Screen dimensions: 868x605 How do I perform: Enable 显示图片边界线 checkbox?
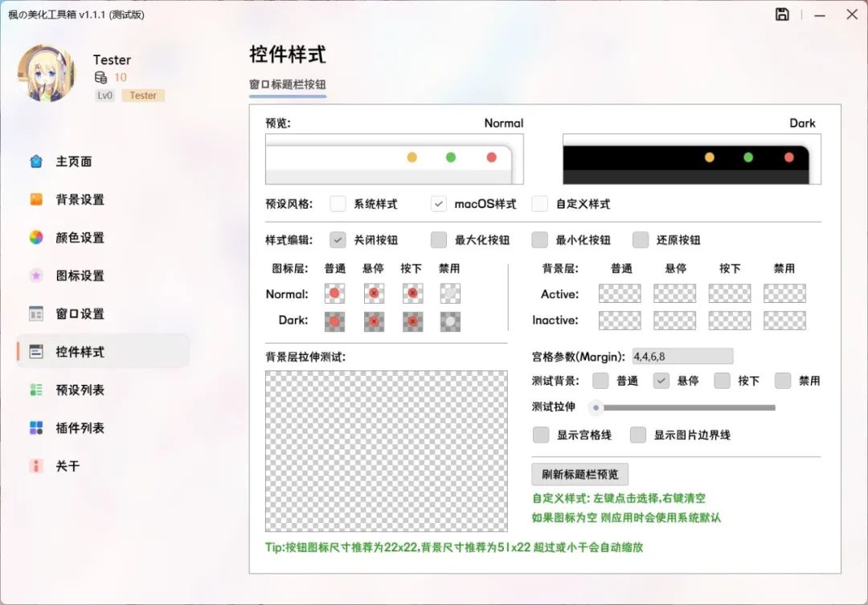(x=638, y=435)
